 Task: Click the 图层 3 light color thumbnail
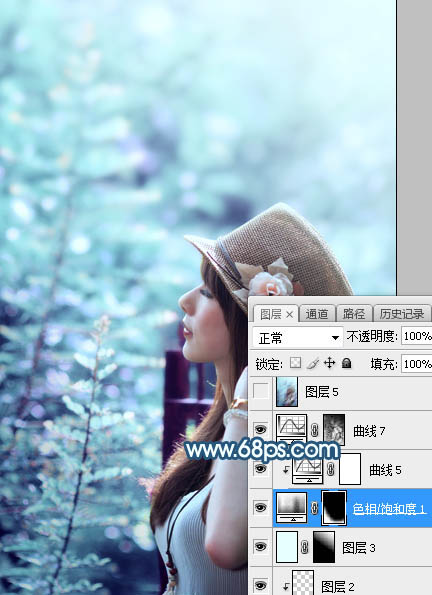(x=287, y=546)
